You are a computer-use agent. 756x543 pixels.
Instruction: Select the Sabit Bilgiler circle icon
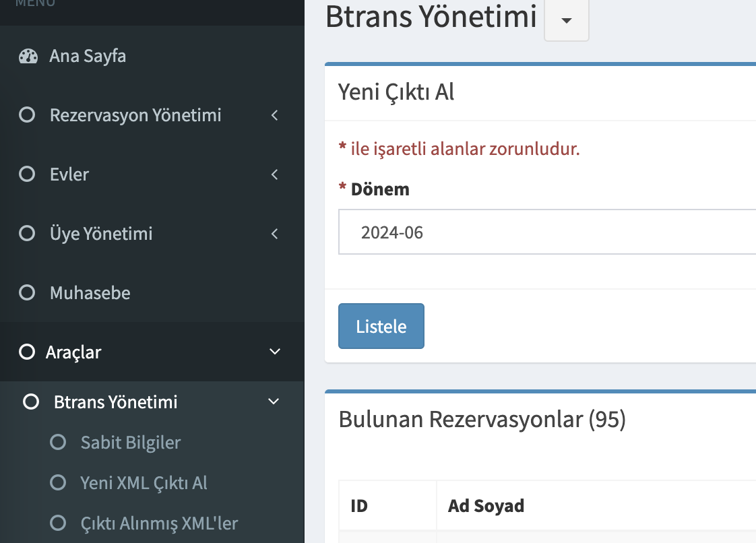point(58,442)
